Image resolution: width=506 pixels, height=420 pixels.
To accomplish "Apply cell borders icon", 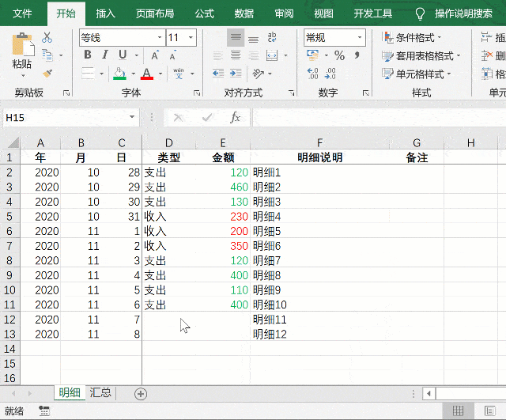I will click(88, 74).
